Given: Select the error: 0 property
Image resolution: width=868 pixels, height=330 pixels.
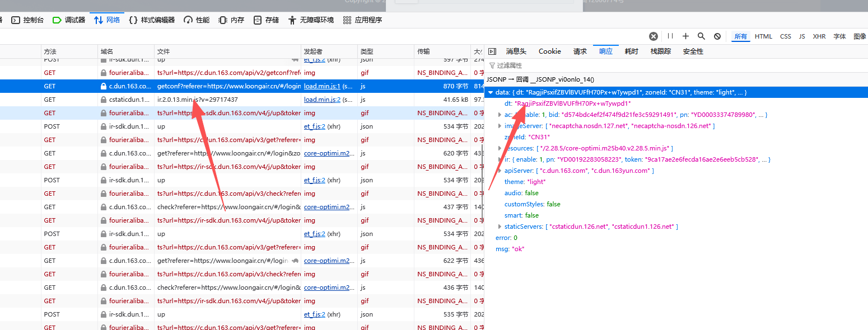Looking at the screenshot, I should tap(506, 238).
